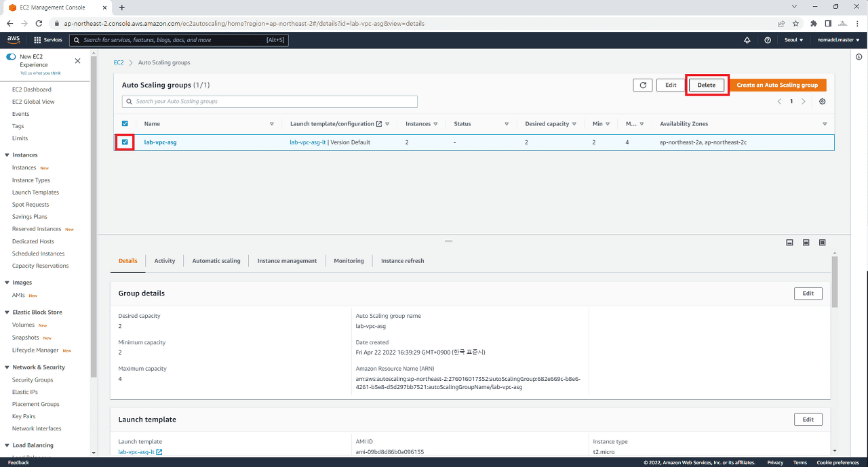
Task: Go to previous page of groups
Action: (x=778, y=101)
